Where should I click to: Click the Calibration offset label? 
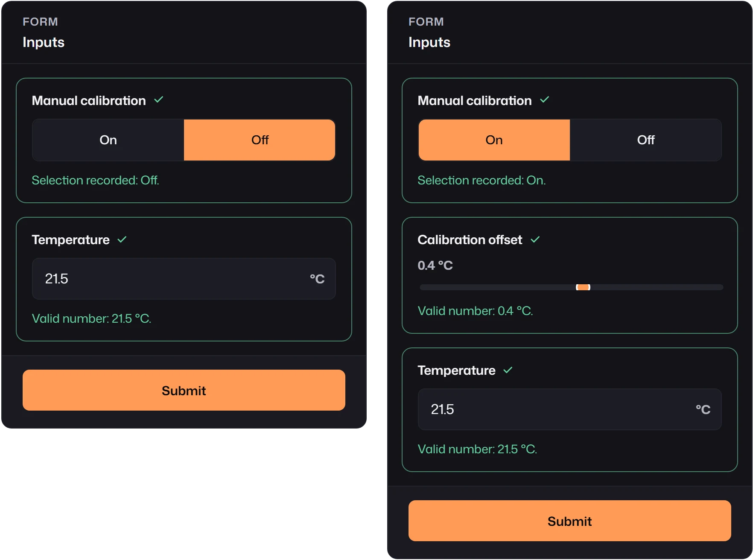[470, 240]
